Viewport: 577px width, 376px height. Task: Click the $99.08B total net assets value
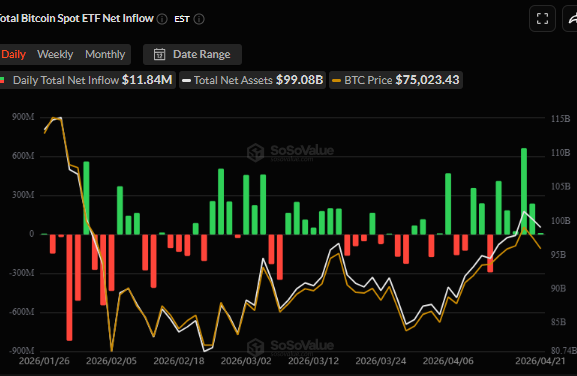pyautogui.click(x=300, y=80)
